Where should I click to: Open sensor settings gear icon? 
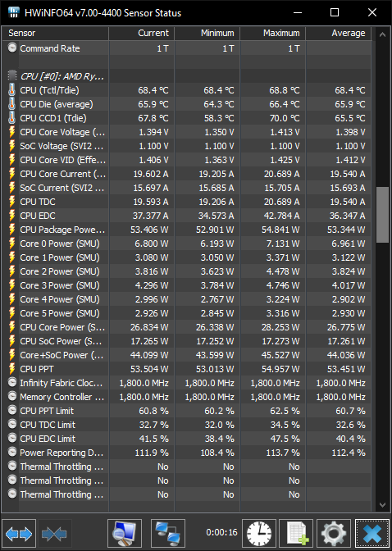(x=334, y=534)
